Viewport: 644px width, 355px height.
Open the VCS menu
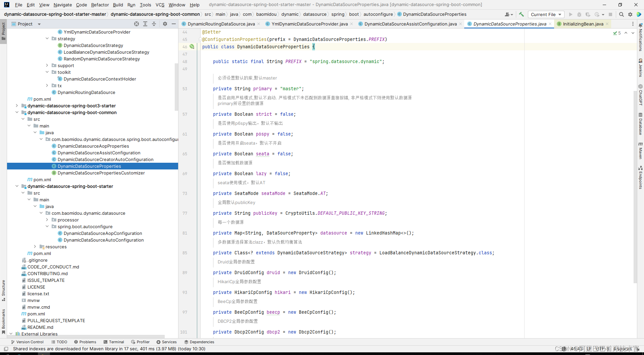160,5
